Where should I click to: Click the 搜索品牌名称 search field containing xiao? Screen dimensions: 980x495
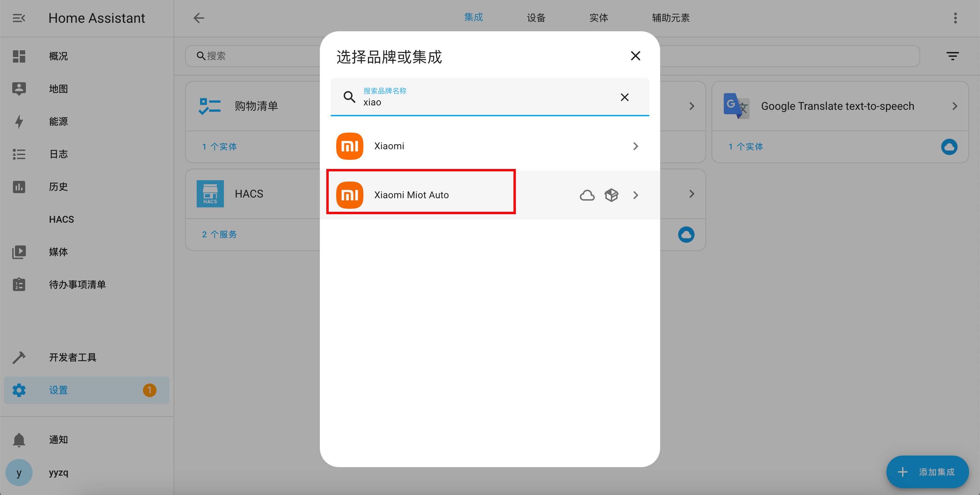[x=490, y=97]
